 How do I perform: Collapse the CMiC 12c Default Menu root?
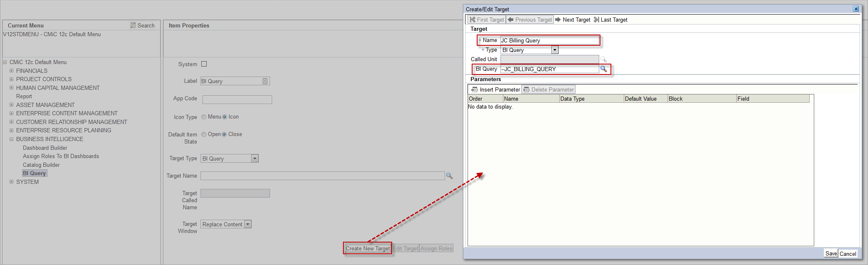5,62
